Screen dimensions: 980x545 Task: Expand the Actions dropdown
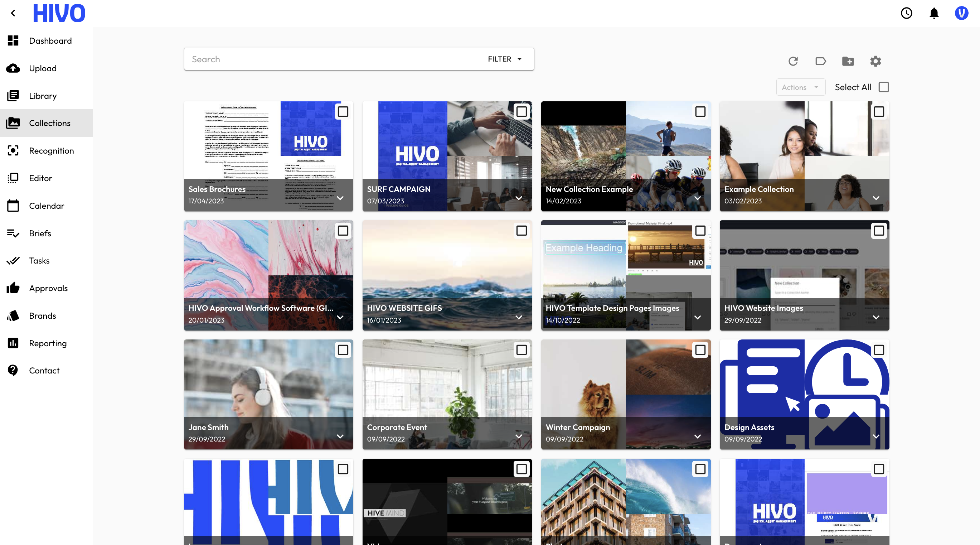coord(800,87)
